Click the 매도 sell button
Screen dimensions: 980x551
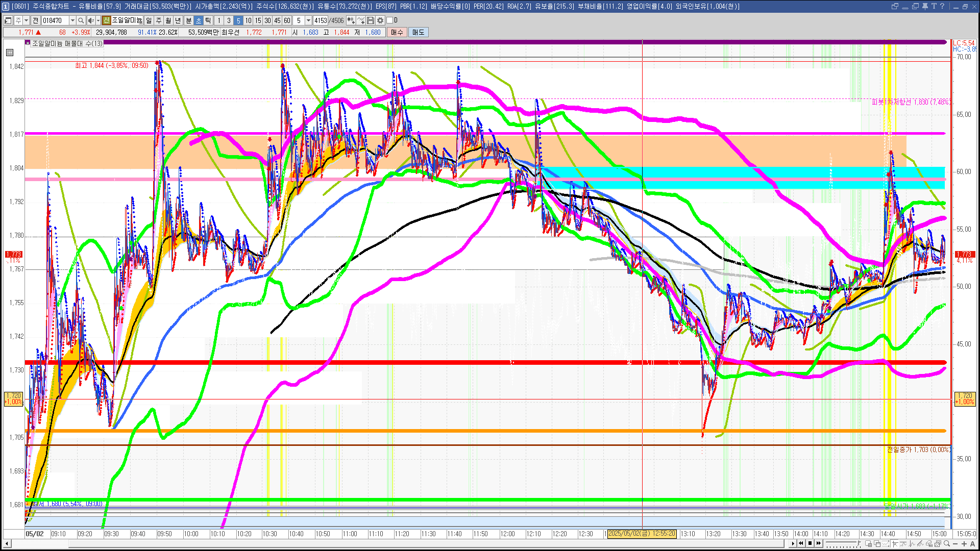click(x=418, y=32)
